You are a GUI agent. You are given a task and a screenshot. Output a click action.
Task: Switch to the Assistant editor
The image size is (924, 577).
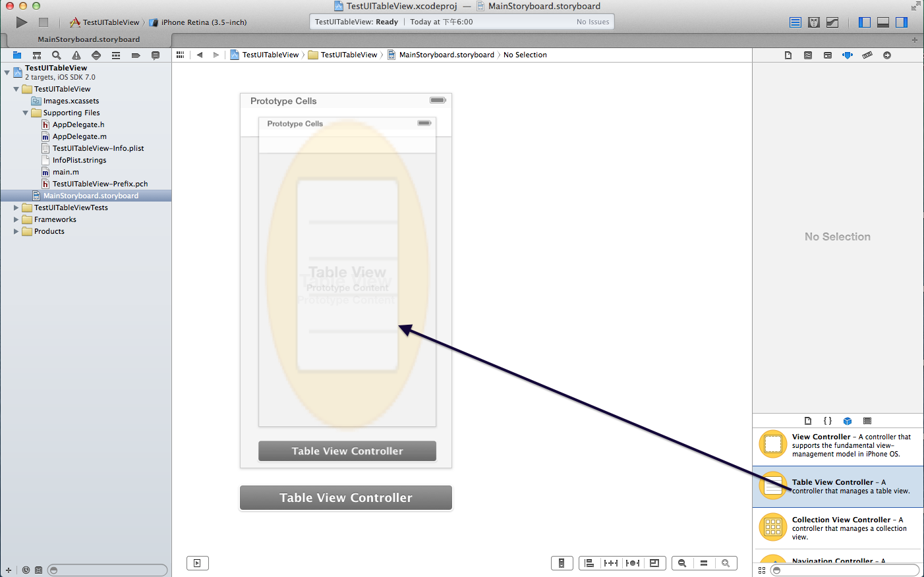tap(814, 22)
